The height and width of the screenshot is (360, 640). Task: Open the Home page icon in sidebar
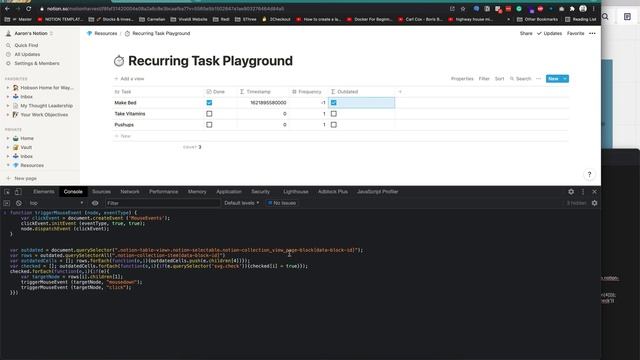(x=16, y=138)
